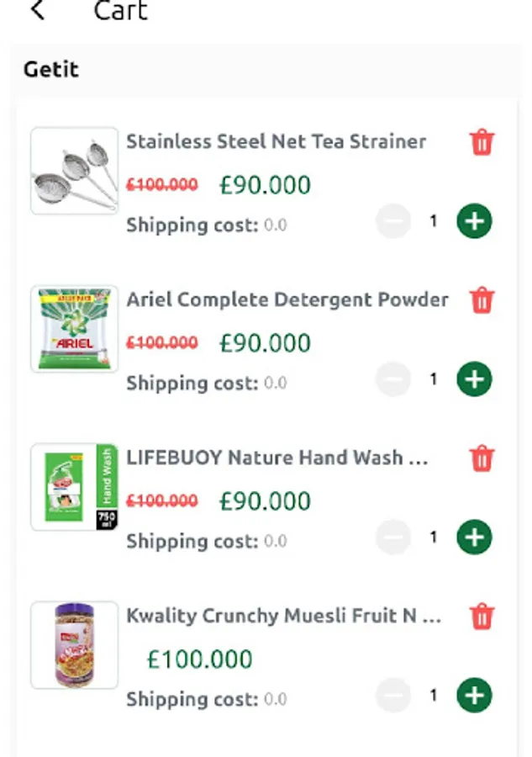
Task: Delete the Stainless Steel Net Tea Strainer
Action: tap(482, 142)
